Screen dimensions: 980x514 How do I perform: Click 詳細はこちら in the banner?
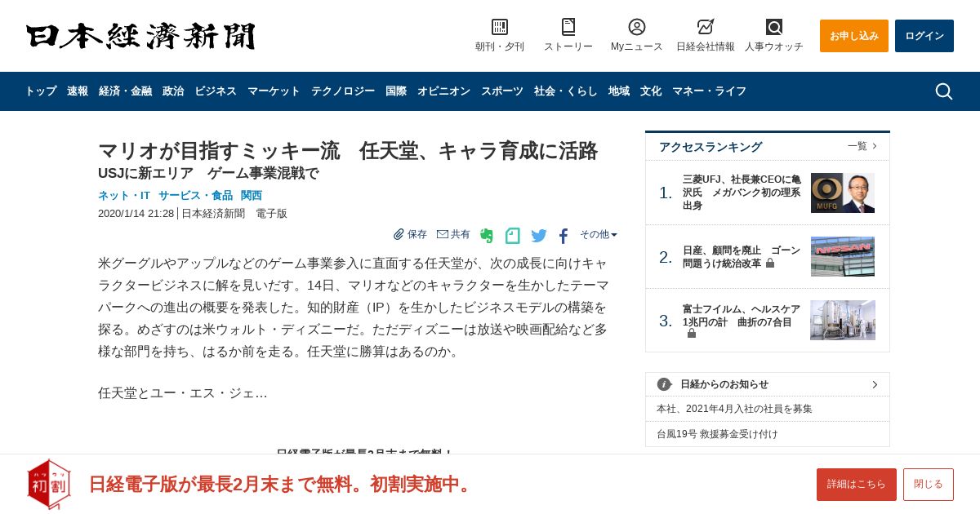[x=857, y=485]
